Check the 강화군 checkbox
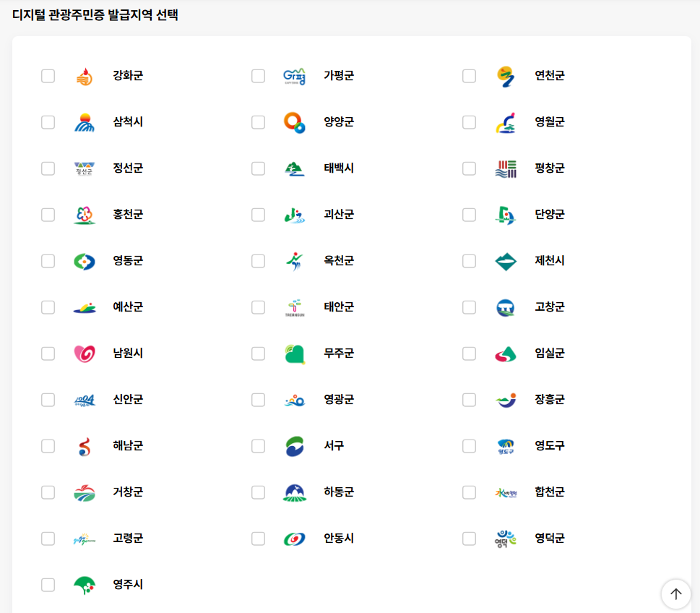700x613 pixels. [48, 75]
